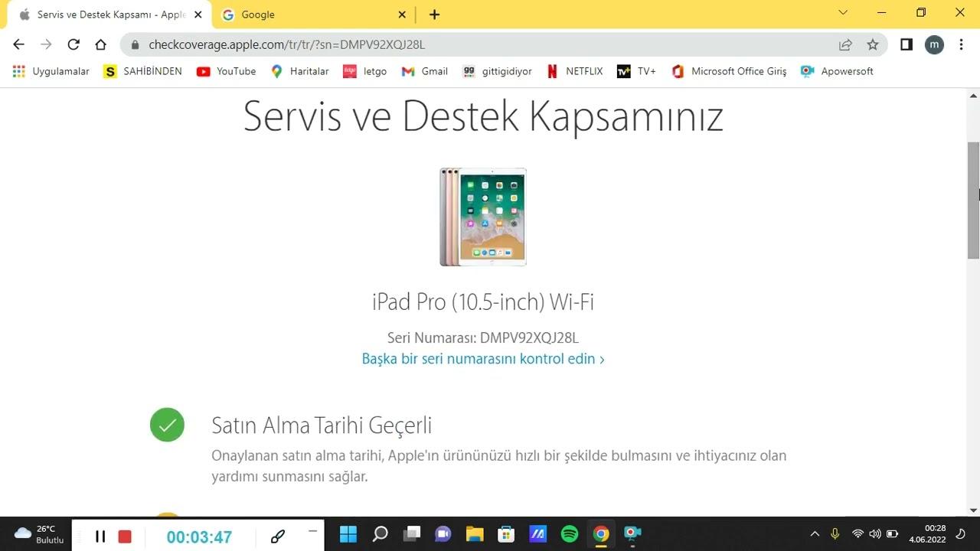Open Task View on taskbar
The height and width of the screenshot is (551, 980).
pyautogui.click(x=412, y=533)
